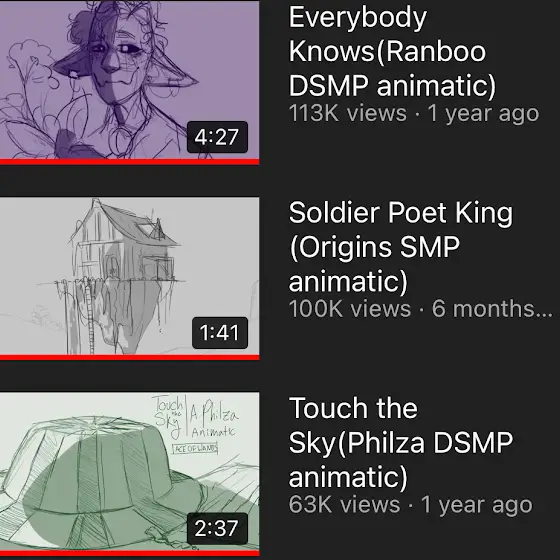Click the 1:41 duration badge
This screenshot has height=560, width=560.
tap(220, 332)
